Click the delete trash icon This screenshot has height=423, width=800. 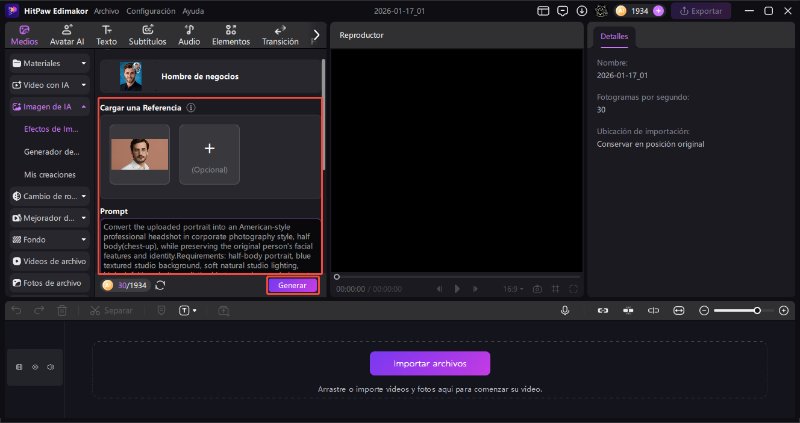62,310
